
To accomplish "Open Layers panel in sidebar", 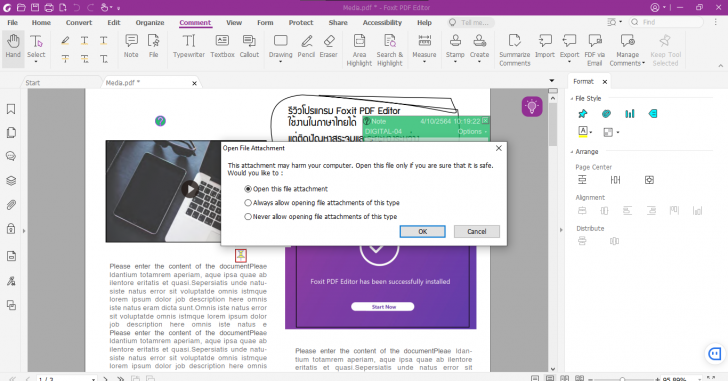I will (11, 181).
